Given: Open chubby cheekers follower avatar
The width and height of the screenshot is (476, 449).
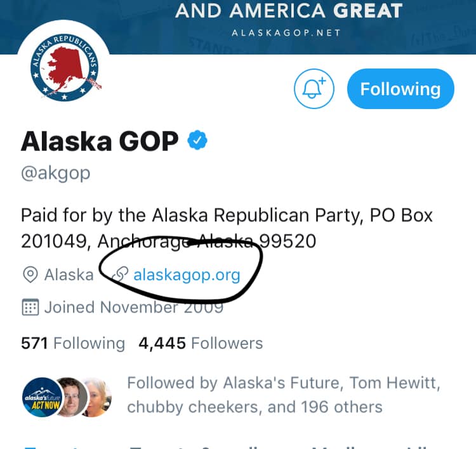Looking at the screenshot, I should (x=98, y=397).
